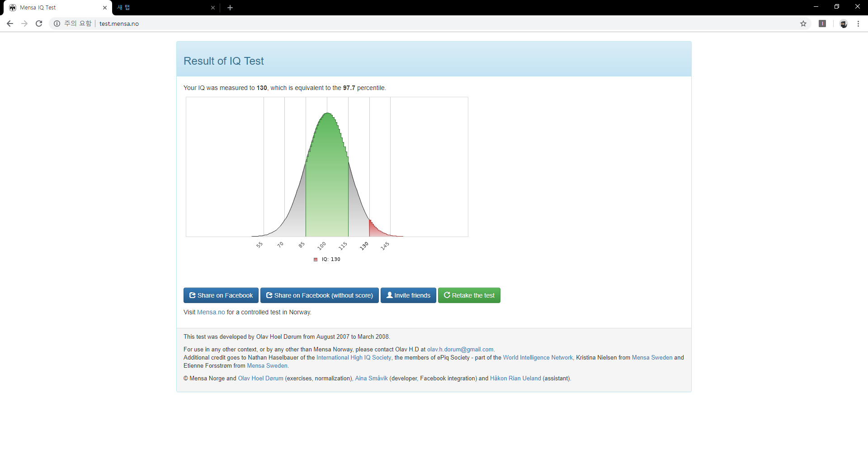This screenshot has width=868, height=469.
Task: Reload the test.mensa.no page
Action: pyautogui.click(x=39, y=24)
